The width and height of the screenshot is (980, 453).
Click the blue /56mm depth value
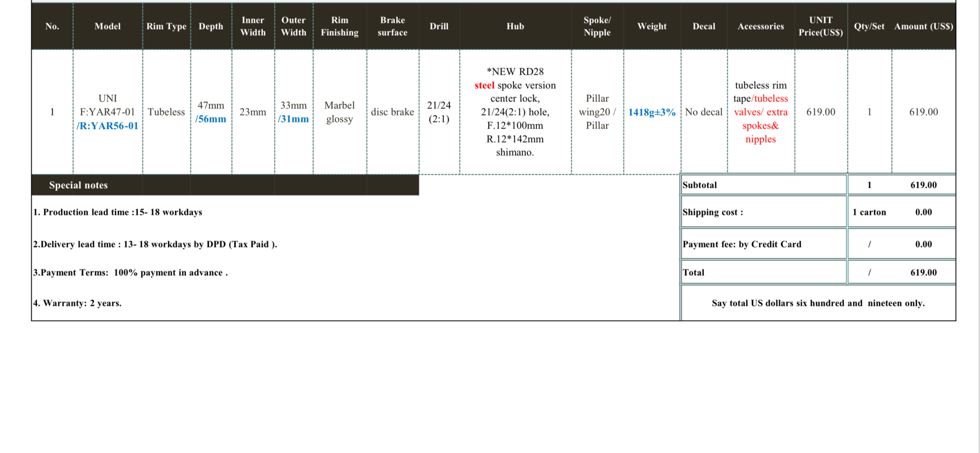pyautogui.click(x=211, y=119)
